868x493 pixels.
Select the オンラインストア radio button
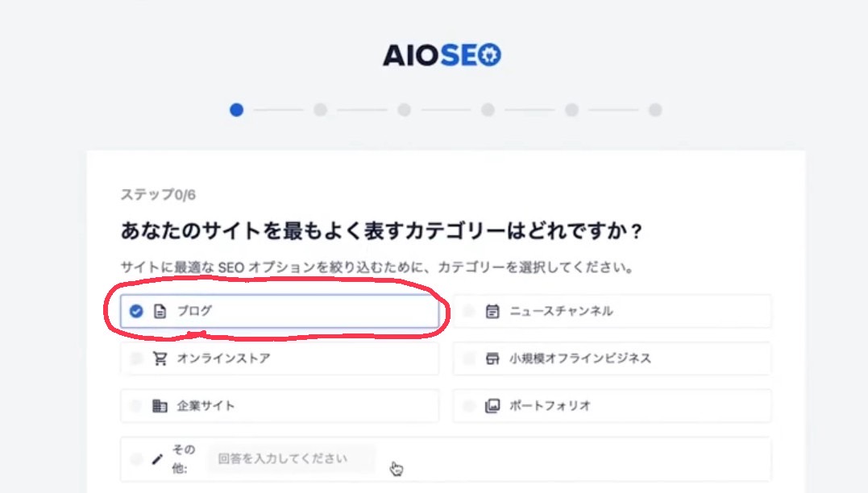(x=136, y=358)
